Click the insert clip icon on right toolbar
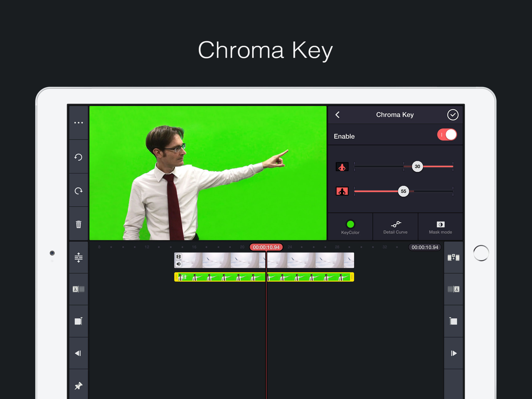The height and width of the screenshot is (399, 532). pos(453,257)
